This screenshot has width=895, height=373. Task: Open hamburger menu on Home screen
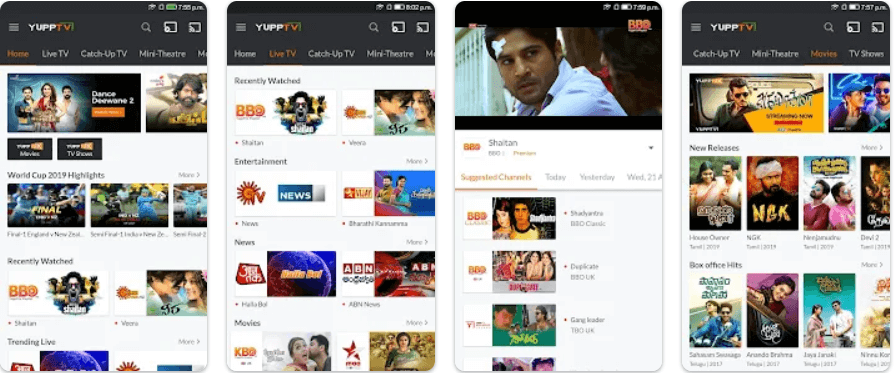pyautogui.click(x=14, y=27)
